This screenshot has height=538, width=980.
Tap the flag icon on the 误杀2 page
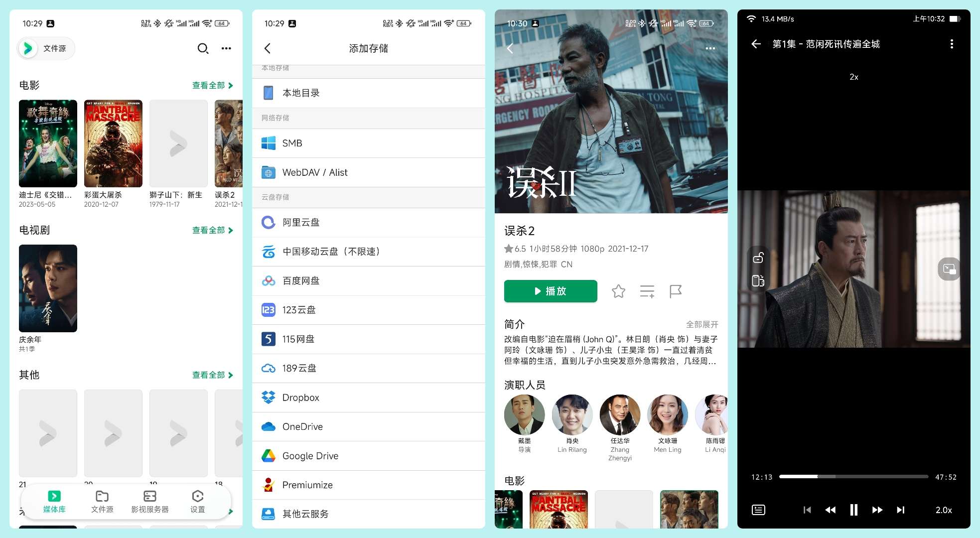point(676,291)
